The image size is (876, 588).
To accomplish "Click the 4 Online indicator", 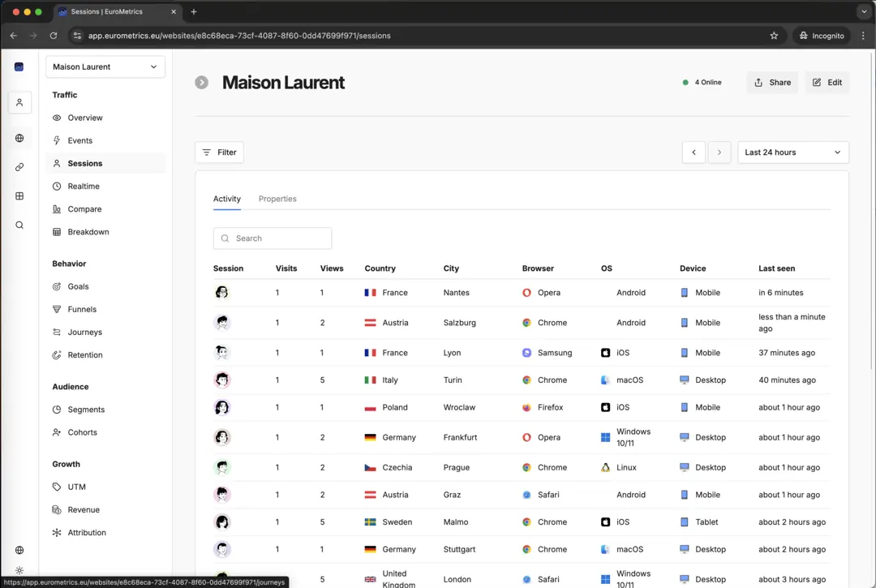I will click(x=702, y=83).
